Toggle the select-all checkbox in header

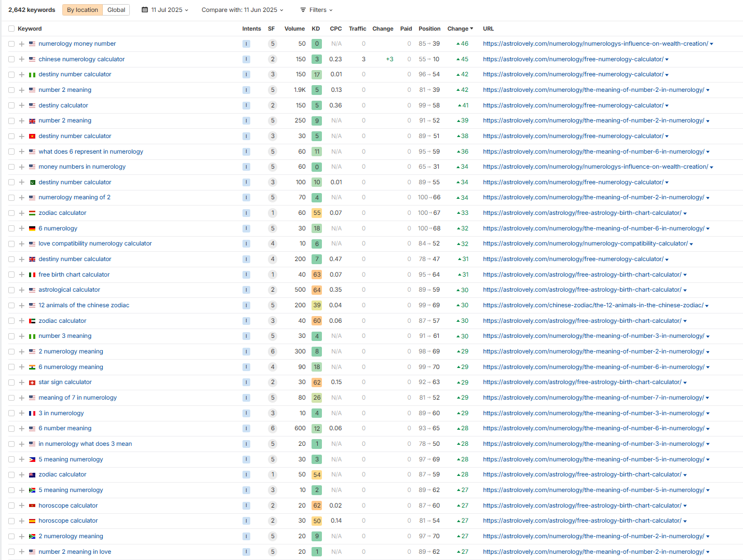tap(11, 29)
